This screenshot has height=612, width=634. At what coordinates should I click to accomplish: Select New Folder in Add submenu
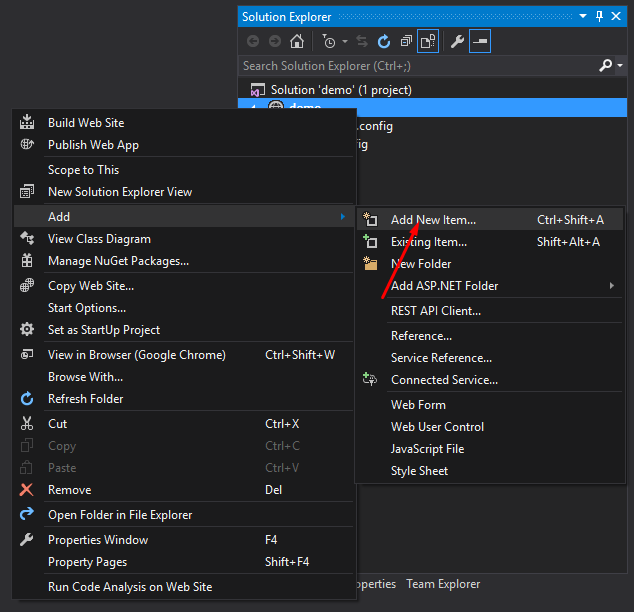click(x=490, y=264)
